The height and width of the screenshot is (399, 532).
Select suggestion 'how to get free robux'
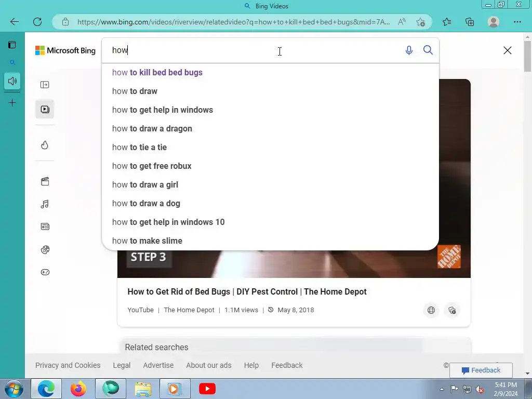pos(270,166)
